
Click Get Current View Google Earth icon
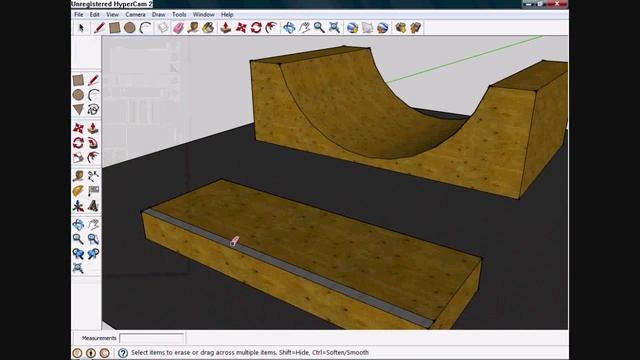352,28
